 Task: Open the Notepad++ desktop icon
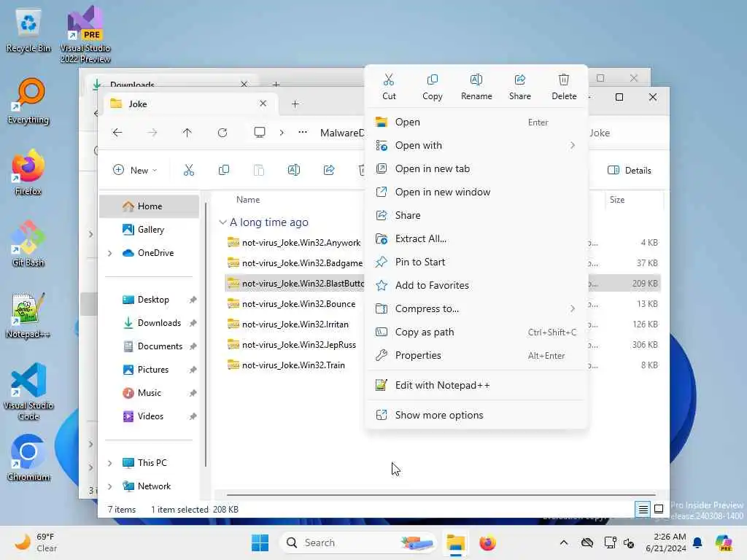tap(28, 316)
